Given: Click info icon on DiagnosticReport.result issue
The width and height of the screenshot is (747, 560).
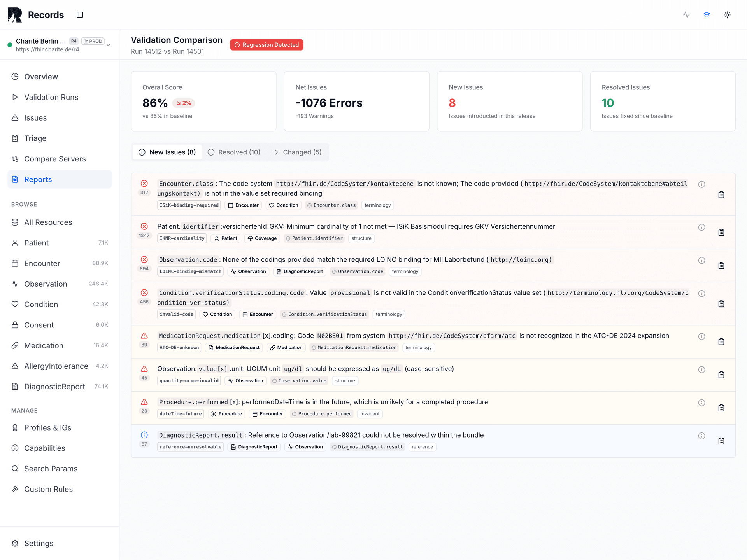Looking at the screenshot, I should click(x=701, y=436).
